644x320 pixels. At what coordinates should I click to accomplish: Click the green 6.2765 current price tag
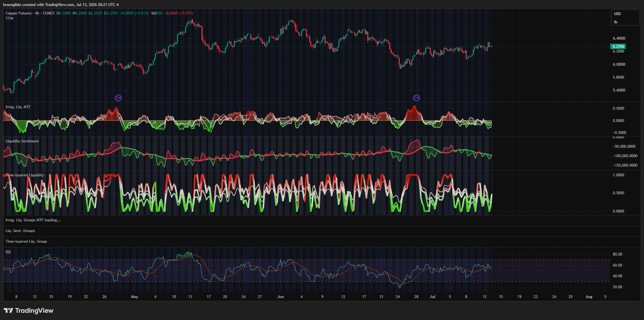(618, 47)
